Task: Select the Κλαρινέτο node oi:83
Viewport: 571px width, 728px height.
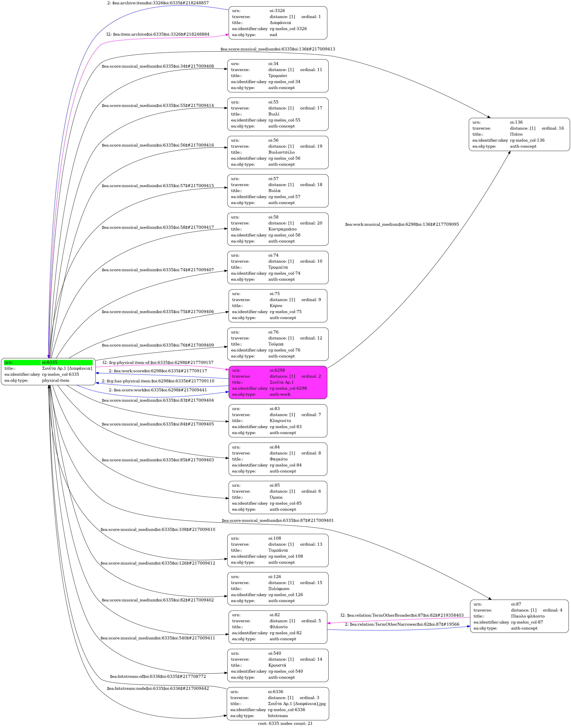Action: [277, 421]
